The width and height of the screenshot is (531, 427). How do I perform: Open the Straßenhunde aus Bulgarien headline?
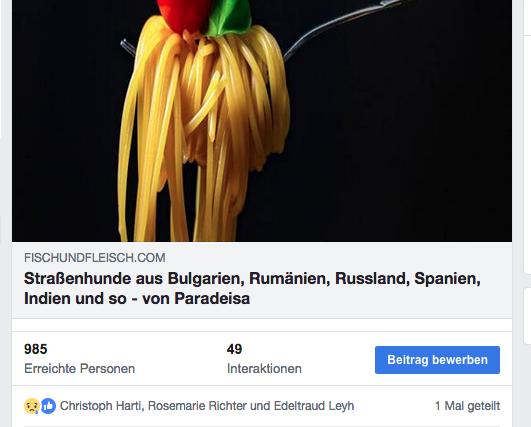(252, 289)
